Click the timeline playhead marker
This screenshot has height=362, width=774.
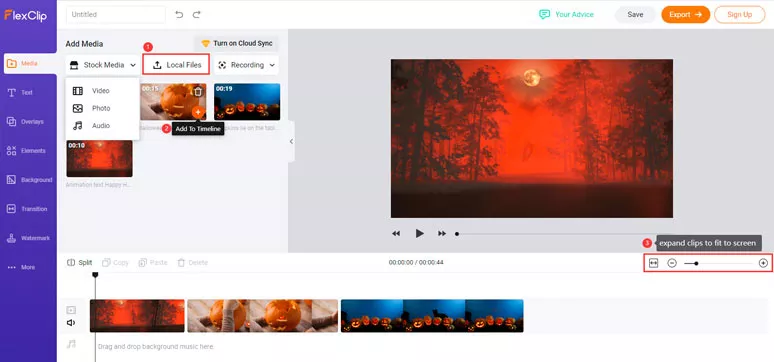pyautogui.click(x=95, y=275)
